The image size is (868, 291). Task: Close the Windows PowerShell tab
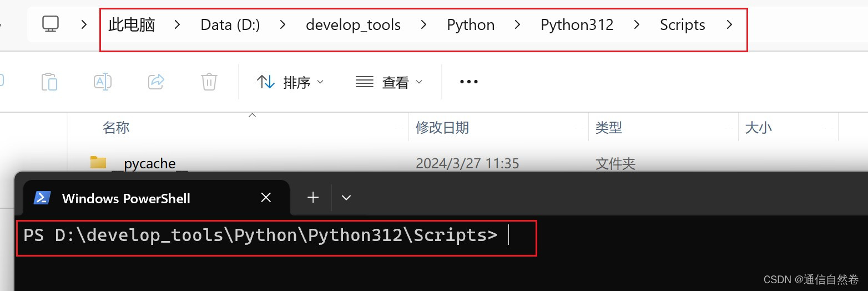[x=266, y=197]
